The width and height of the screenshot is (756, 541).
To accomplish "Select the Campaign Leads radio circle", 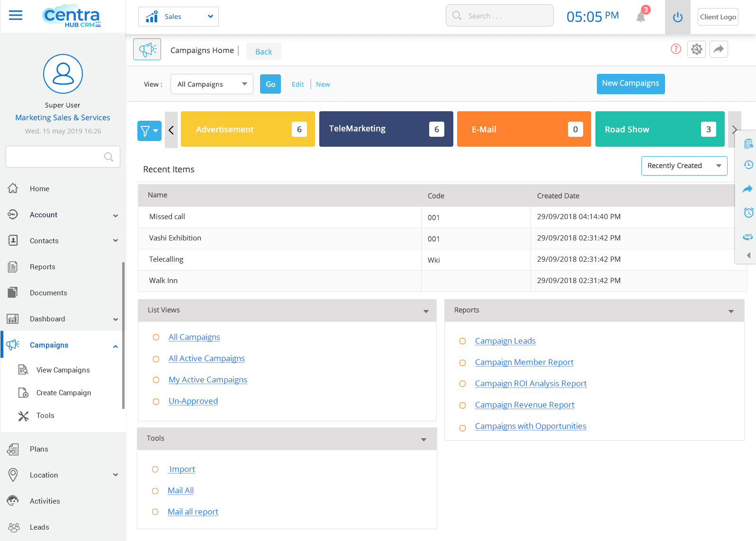I will (x=462, y=341).
